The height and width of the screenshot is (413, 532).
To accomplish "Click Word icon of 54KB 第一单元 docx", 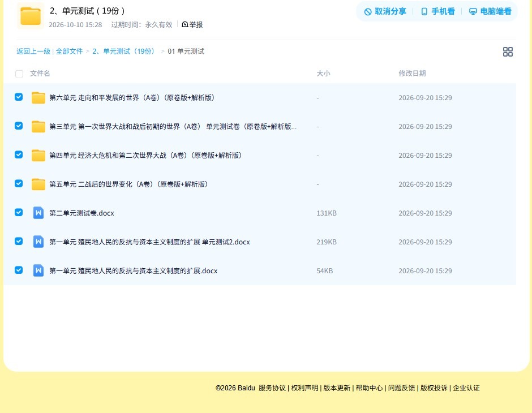I will pyautogui.click(x=38, y=270).
